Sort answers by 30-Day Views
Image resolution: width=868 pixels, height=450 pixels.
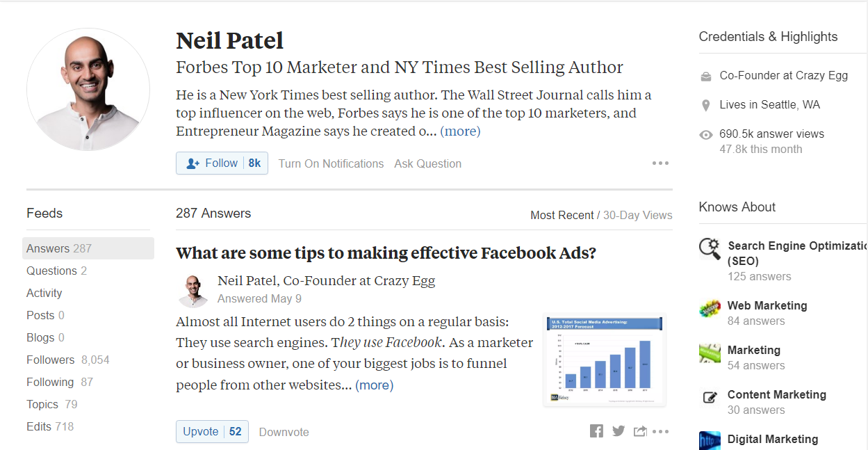(637, 215)
